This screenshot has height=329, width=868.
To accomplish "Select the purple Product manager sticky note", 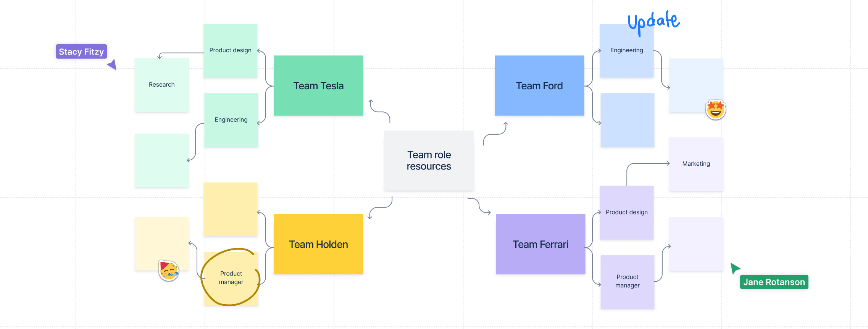I will pyautogui.click(x=627, y=281).
